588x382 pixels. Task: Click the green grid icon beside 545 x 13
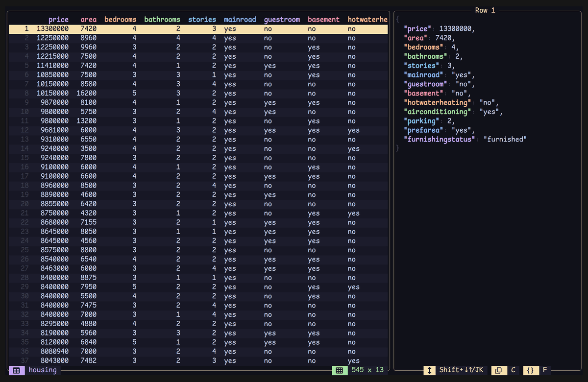339,370
